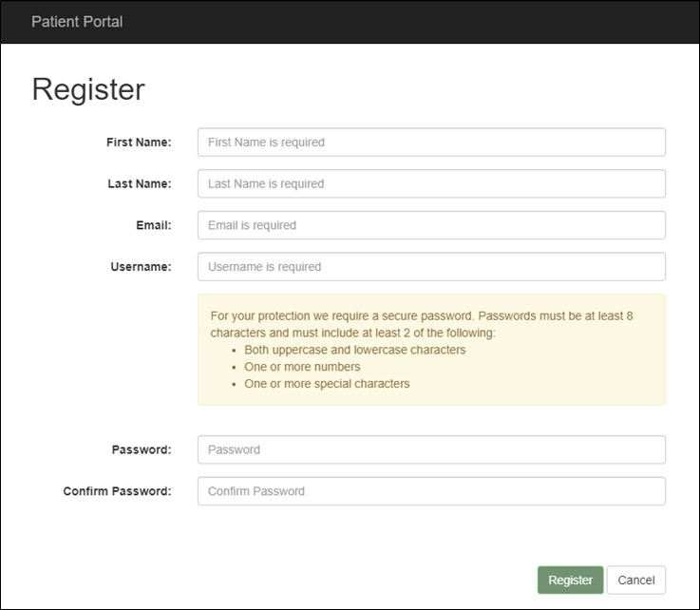The image size is (700, 610).
Task: Click the "Last Name:" label
Action: pyautogui.click(x=140, y=183)
